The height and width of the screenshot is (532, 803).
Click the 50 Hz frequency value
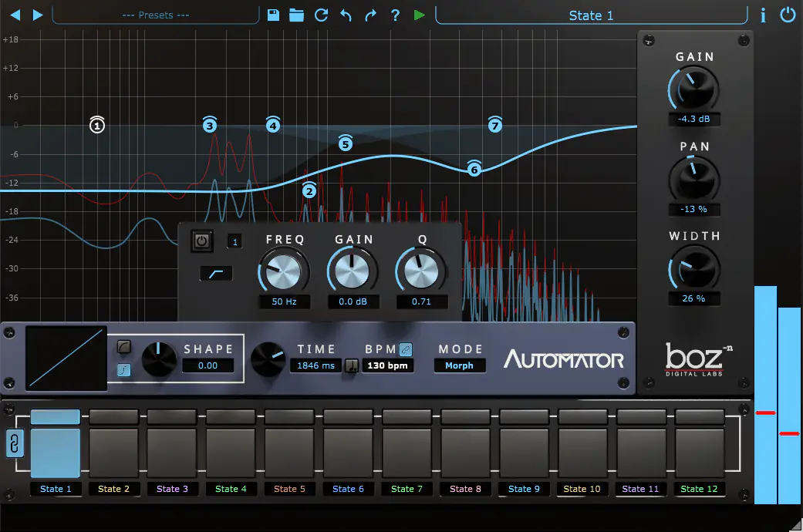tap(284, 301)
